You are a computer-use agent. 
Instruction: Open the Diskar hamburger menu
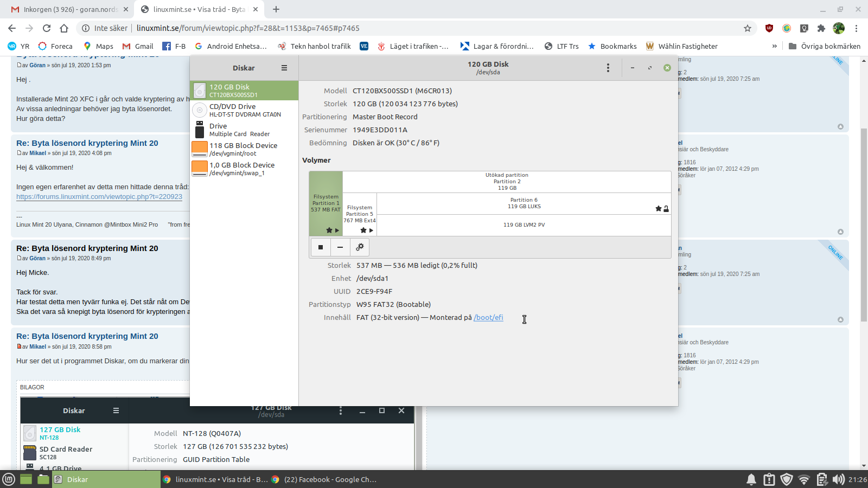click(x=284, y=68)
